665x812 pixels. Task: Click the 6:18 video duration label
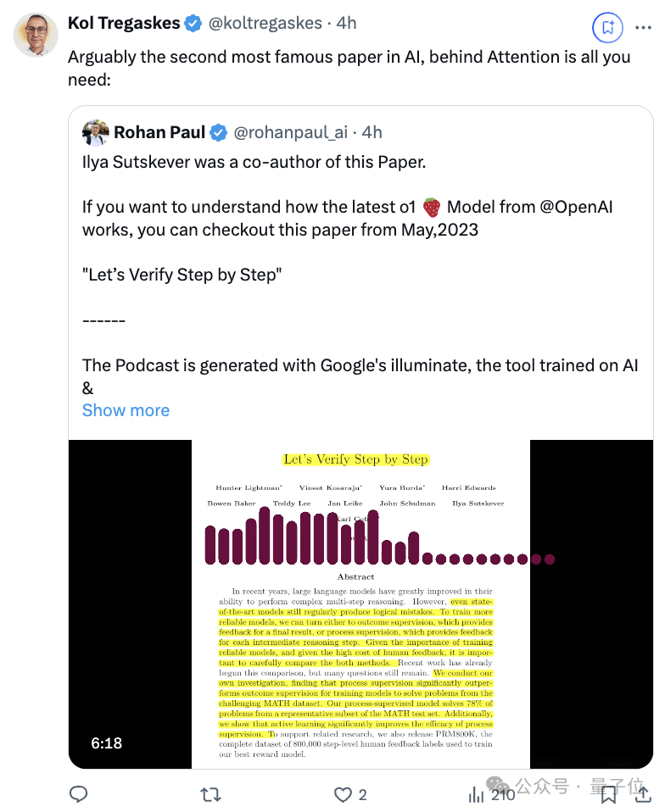pos(107,743)
